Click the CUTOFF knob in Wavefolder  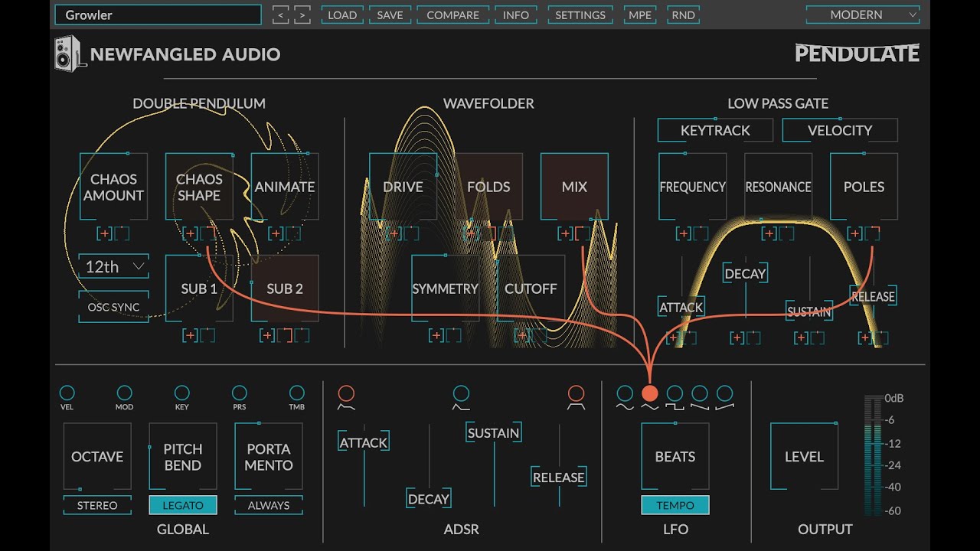[531, 289]
